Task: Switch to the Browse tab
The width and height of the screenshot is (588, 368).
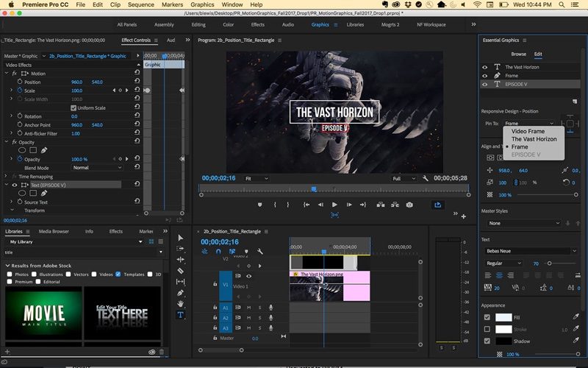Action: point(519,54)
